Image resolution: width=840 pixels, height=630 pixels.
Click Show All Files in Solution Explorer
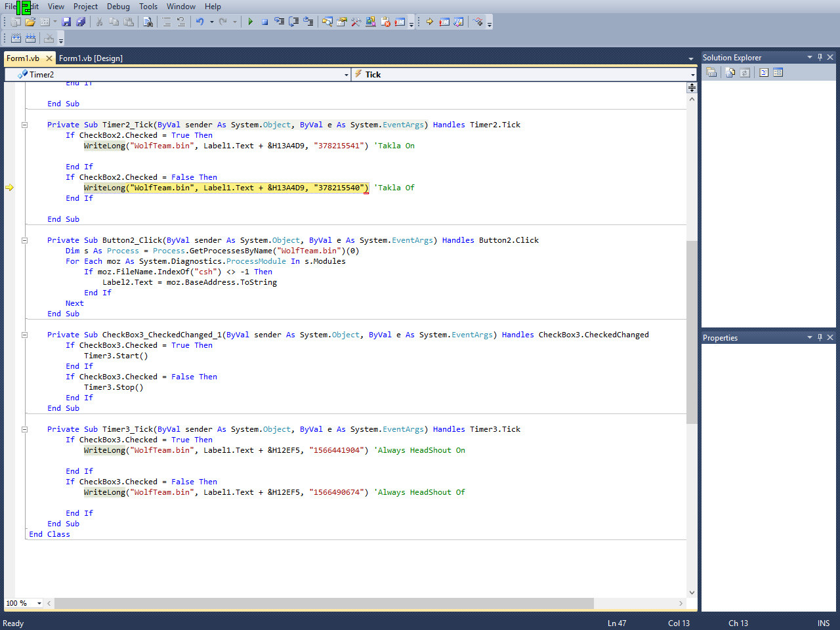click(730, 72)
